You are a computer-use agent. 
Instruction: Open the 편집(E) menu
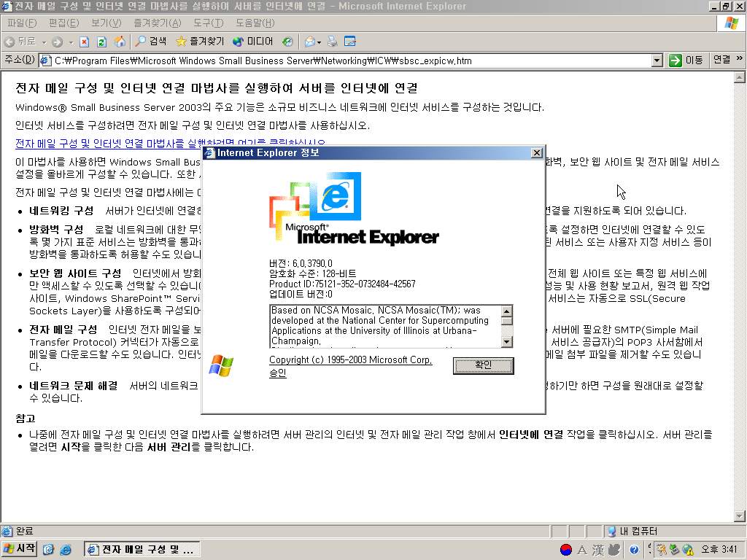(64, 23)
